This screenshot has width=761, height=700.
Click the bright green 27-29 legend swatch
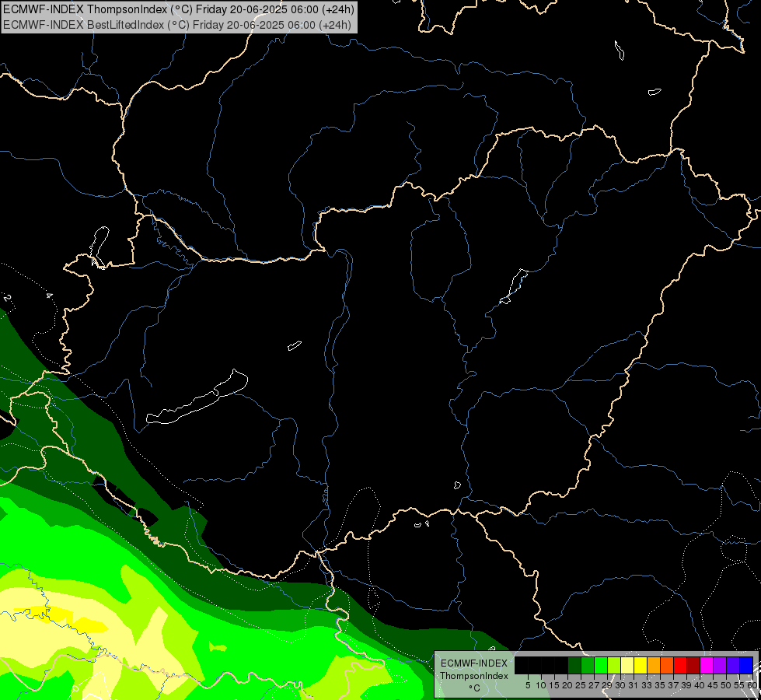[x=601, y=665]
